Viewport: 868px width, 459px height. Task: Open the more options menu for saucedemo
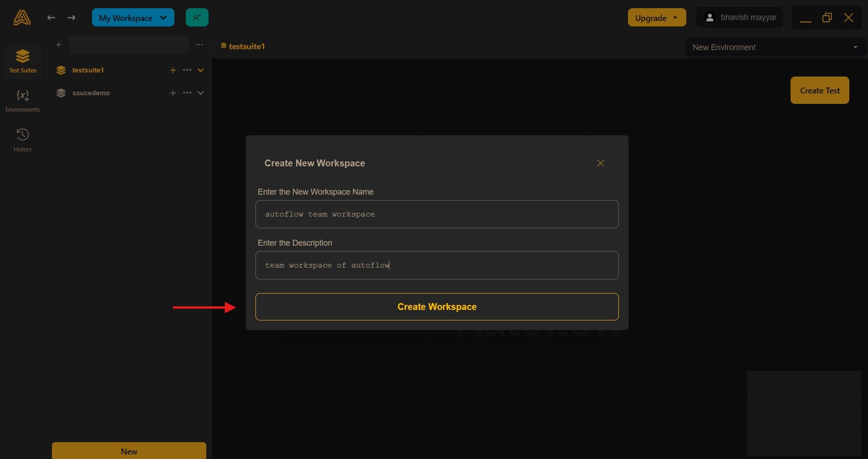coord(187,93)
